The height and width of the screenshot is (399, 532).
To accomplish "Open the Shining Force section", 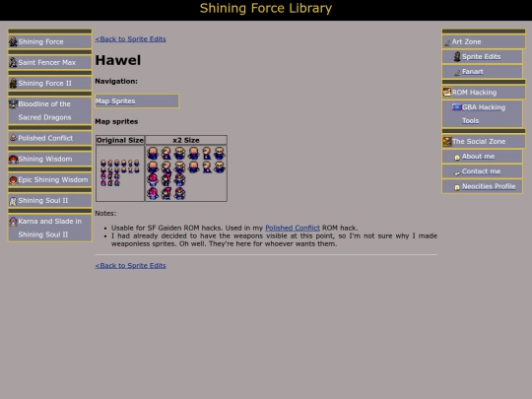I will point(40,41).
